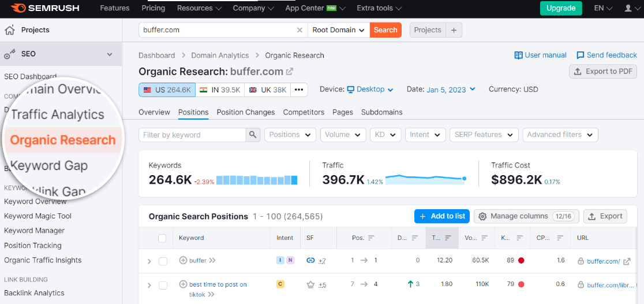Collapse the SEO sidebar section
The image size is (644, 304).
pos(110,54)
